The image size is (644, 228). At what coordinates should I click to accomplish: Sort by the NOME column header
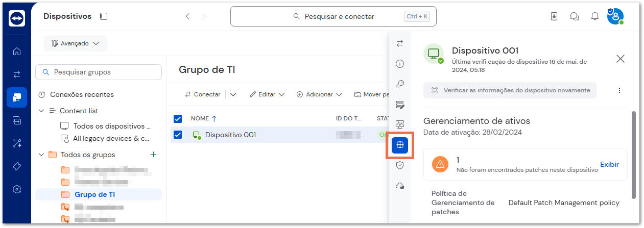click(x=204, y=118)
